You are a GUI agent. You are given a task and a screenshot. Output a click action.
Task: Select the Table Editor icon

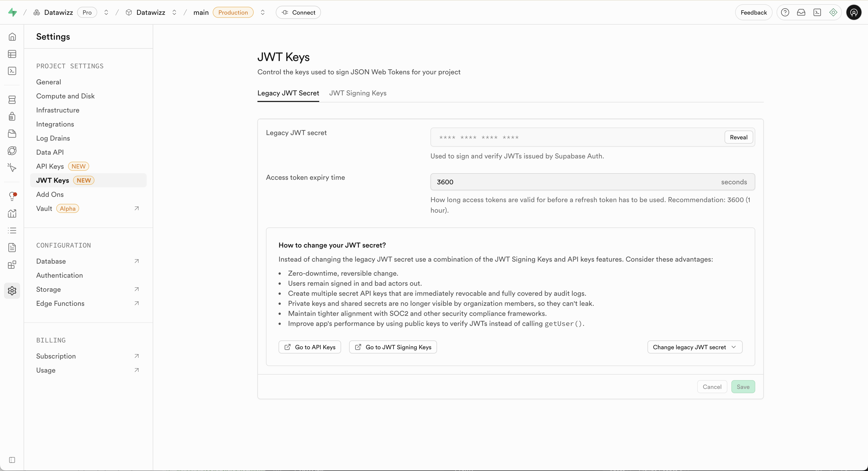13,54
